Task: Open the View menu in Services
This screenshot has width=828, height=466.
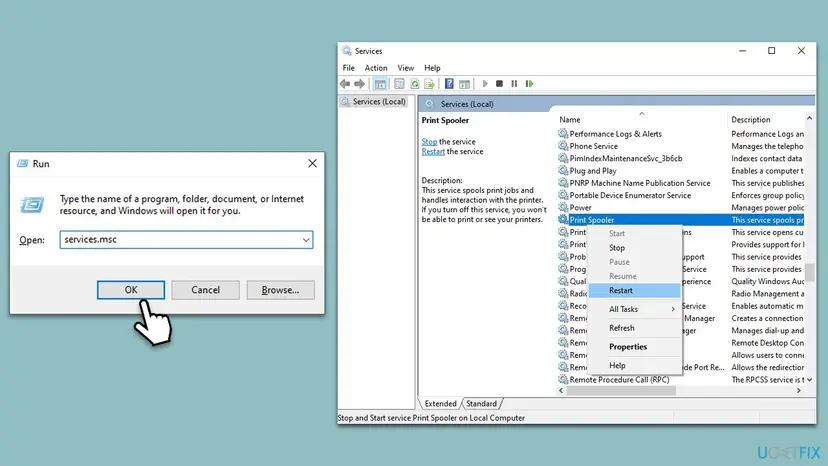Action: [x=406, y=68]
